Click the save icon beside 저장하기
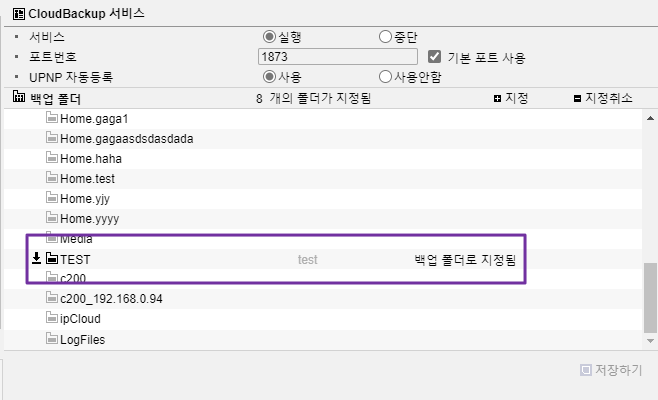The image size is (658, 400). point(585,370)
